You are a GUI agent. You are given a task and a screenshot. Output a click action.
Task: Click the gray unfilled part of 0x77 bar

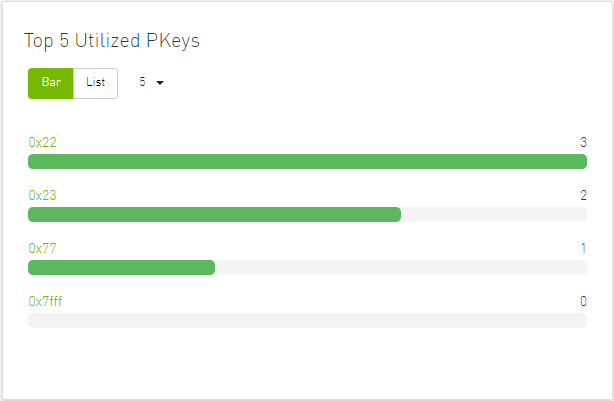pos(400,267)
